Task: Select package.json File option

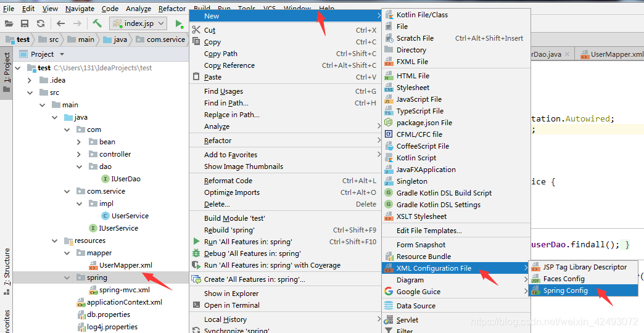Action: 456,122
